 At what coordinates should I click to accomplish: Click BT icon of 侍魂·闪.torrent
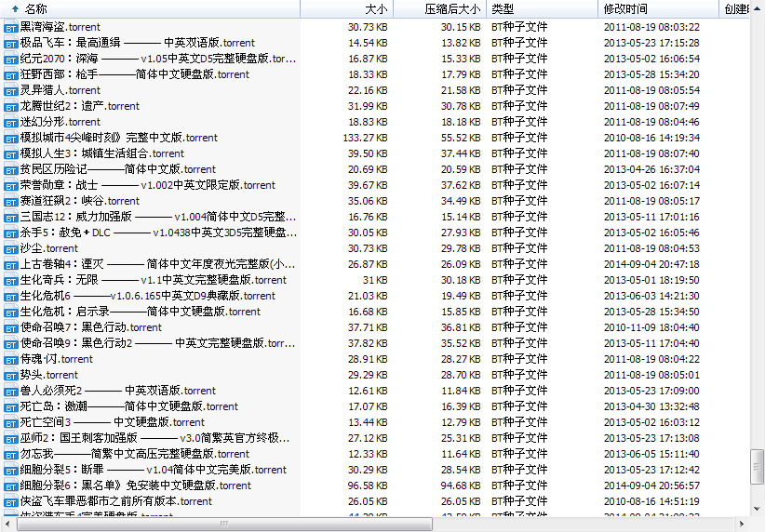11,359
